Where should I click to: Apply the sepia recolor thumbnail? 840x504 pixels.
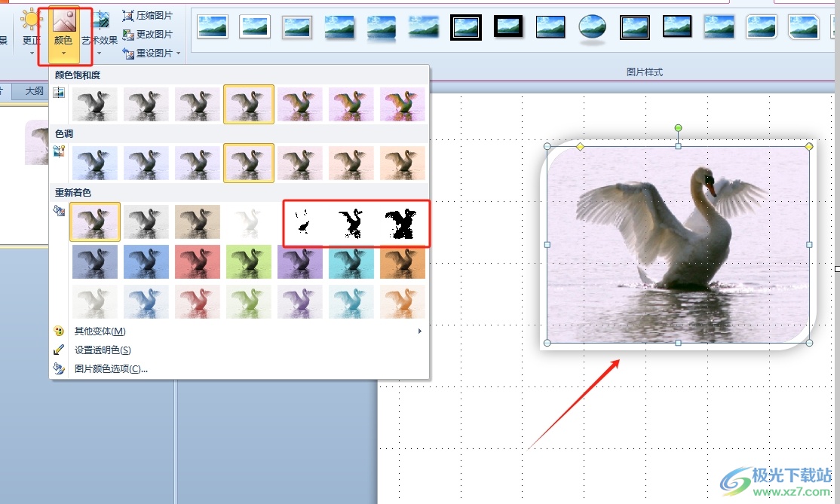[x=197, y=221]
